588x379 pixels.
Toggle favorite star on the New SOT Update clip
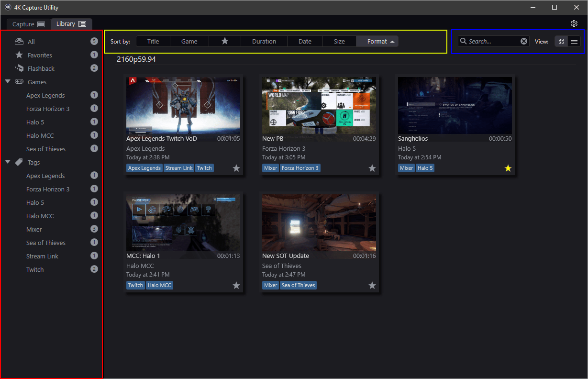point(372,285)
